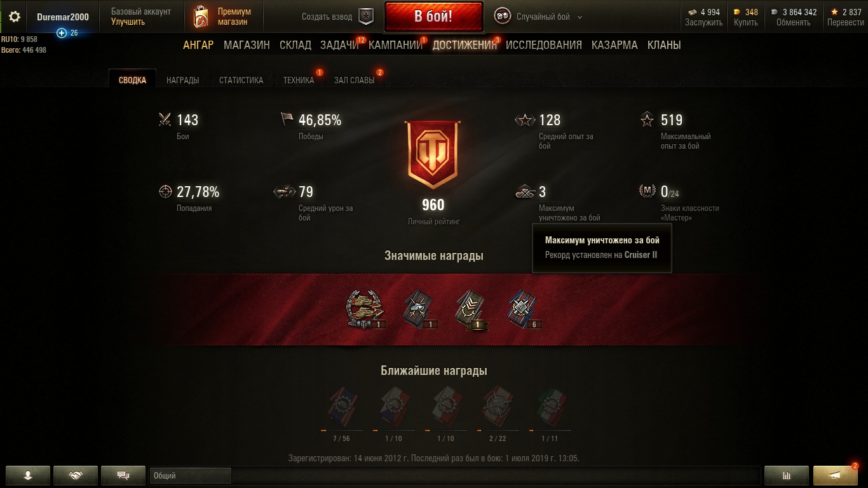Click Купить next to gold balance
The width and height of the screenshot is (868, 488).
(x=746, y=22)
